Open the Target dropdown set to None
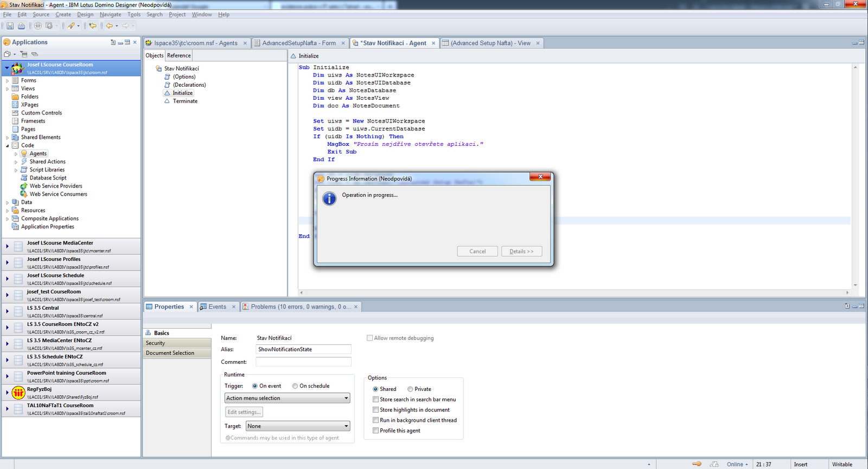Screen dimensions: 868x469 (298, 426)
